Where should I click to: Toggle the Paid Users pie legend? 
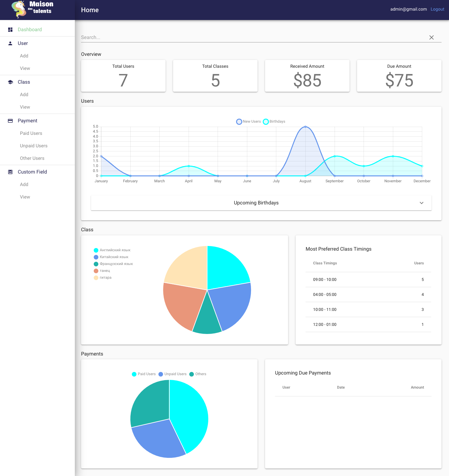144,374
